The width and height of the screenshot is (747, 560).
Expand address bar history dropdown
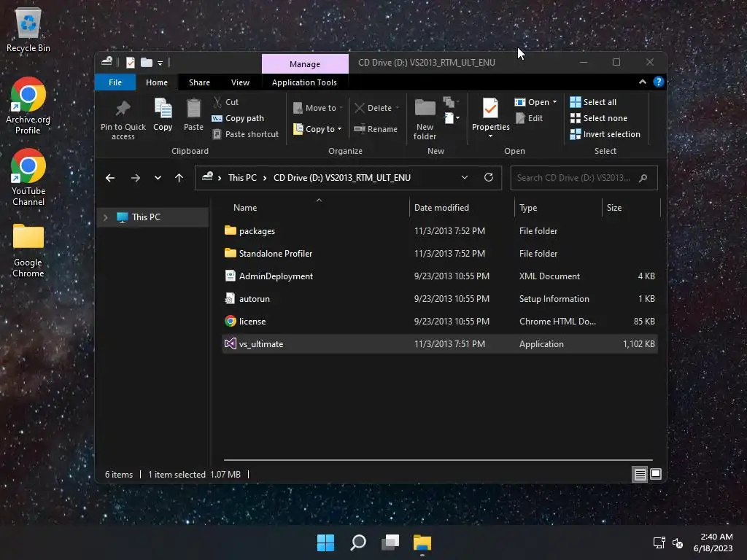pos(465,178)
